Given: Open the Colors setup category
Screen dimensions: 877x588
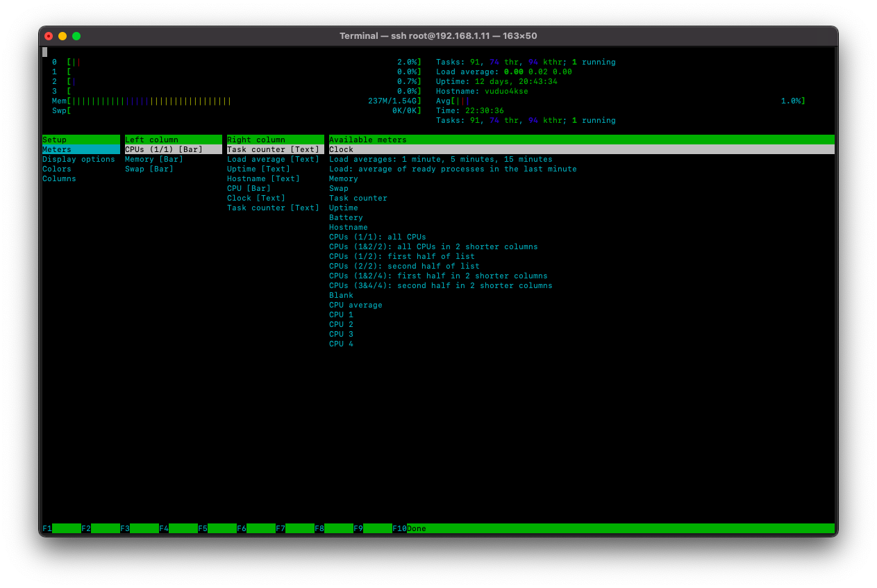Looking at the screenshot, I should coord(57,169).
